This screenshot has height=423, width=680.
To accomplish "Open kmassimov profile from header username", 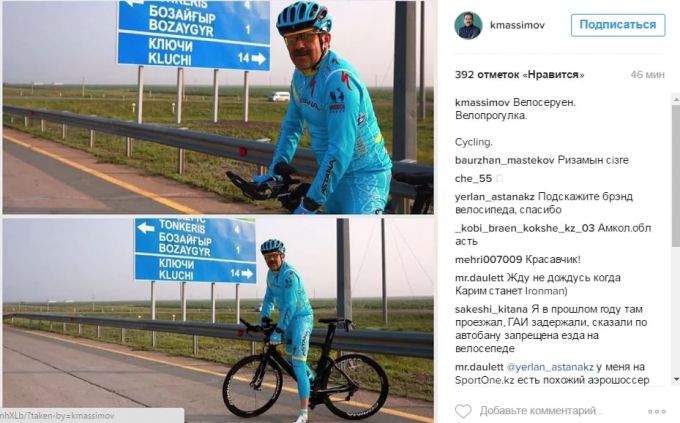I will (x=517, y=25).
